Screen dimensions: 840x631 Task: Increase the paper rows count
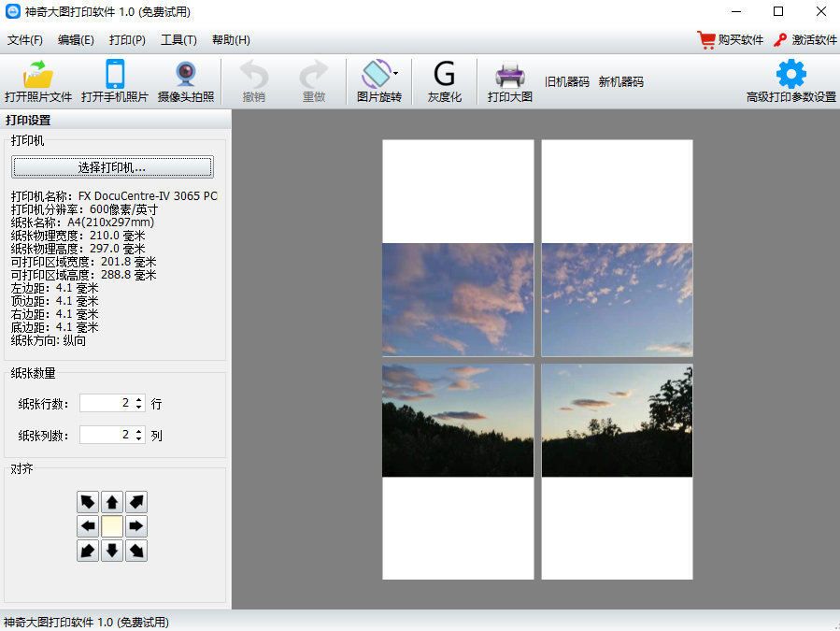(x=139, y=399)
